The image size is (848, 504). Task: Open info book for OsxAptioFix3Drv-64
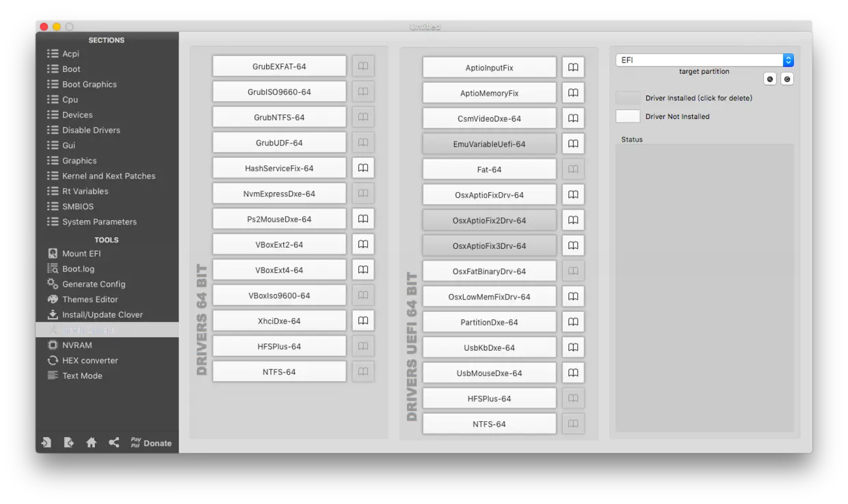tap(573, 246)
